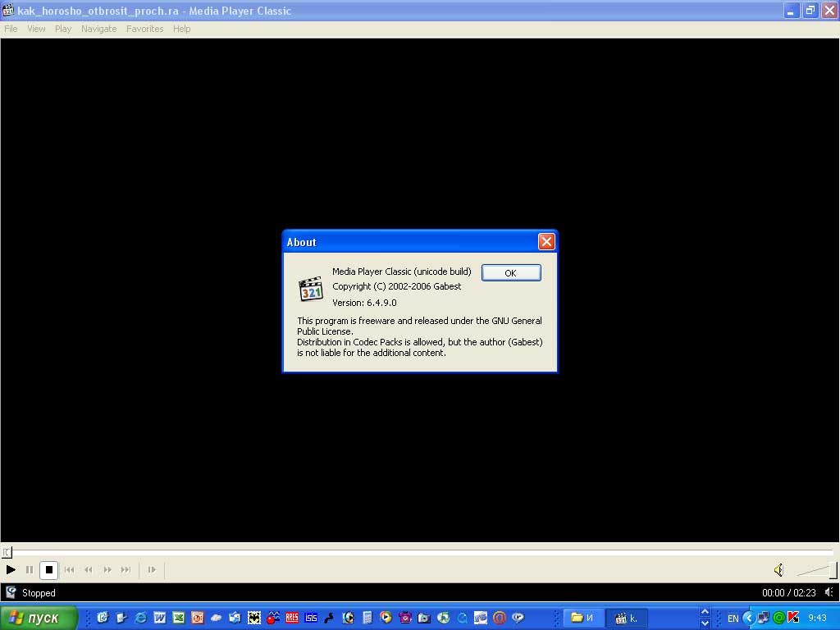Click the system clock showing 9:43

pyautogui.click(x=818, y=619)
